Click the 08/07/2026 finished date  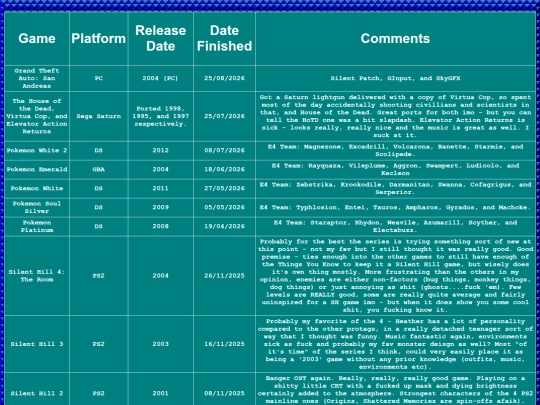tap(224, 150)
